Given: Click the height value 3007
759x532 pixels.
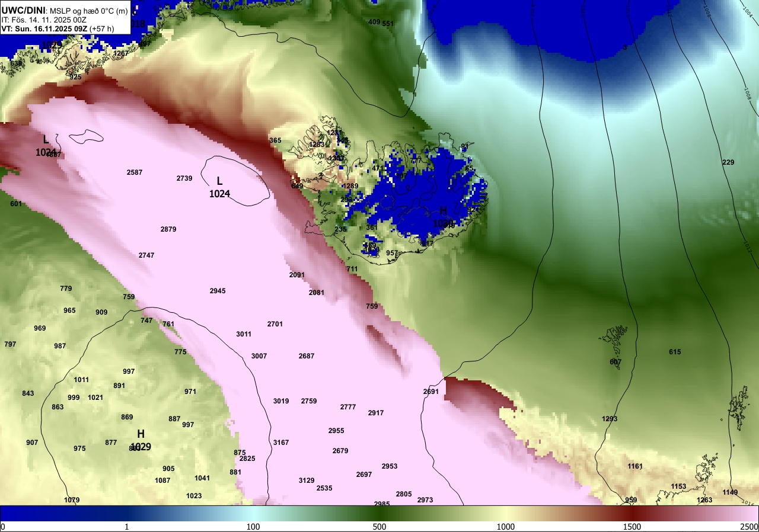Looking at the screenshot, I should [x=259, y=356].
